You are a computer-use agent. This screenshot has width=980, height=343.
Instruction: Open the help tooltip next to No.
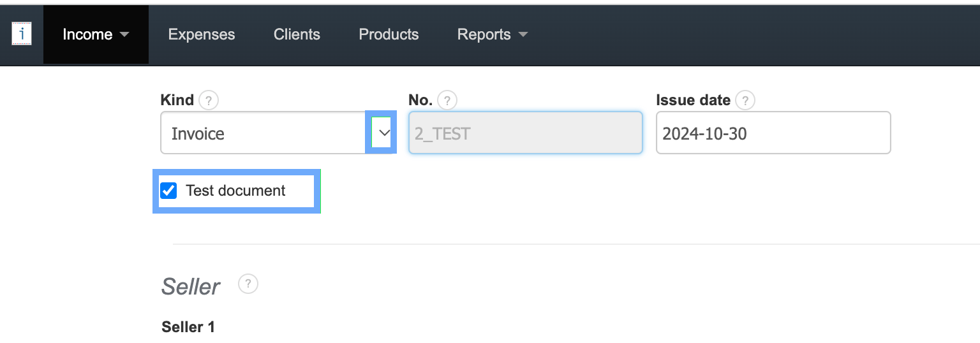(447, 100)
